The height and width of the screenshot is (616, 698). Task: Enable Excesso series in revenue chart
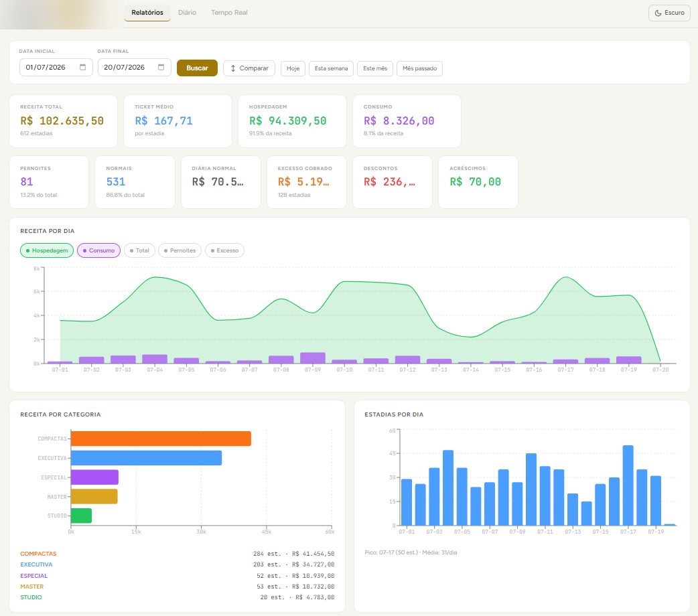point(224,250)
